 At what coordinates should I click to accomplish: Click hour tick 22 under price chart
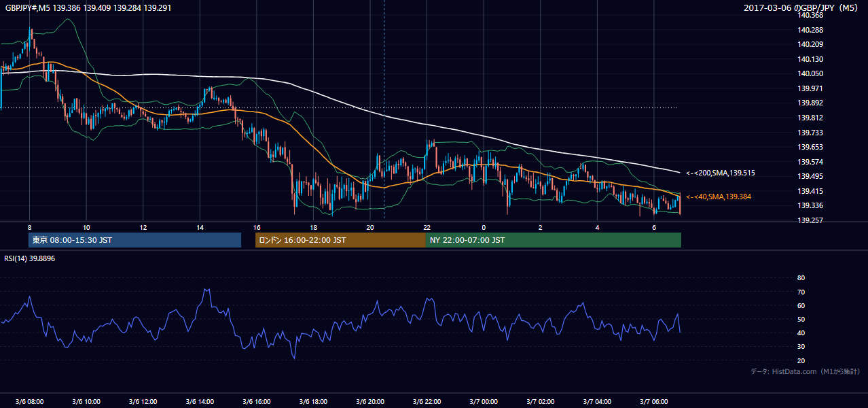pyautogui.click(x=427, y=227)
